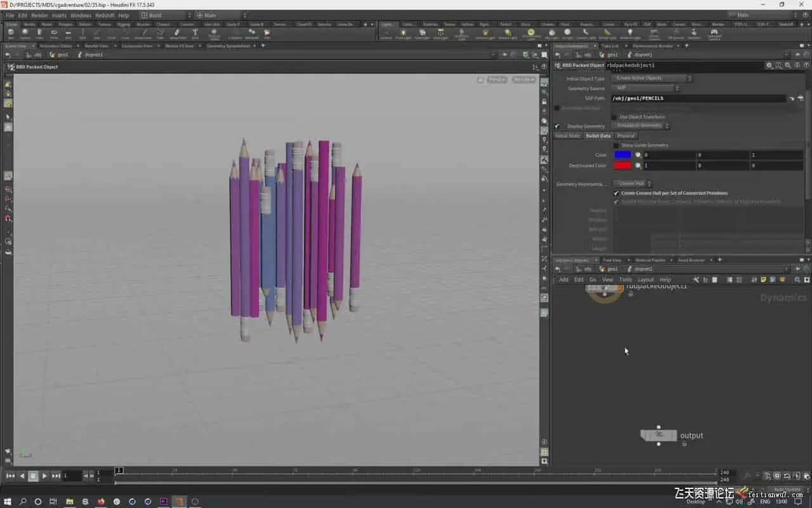Switch to Geometry Spreadsheet pane tab
The height and width of the screenshot is (508, 812).
tap(228, 46)
